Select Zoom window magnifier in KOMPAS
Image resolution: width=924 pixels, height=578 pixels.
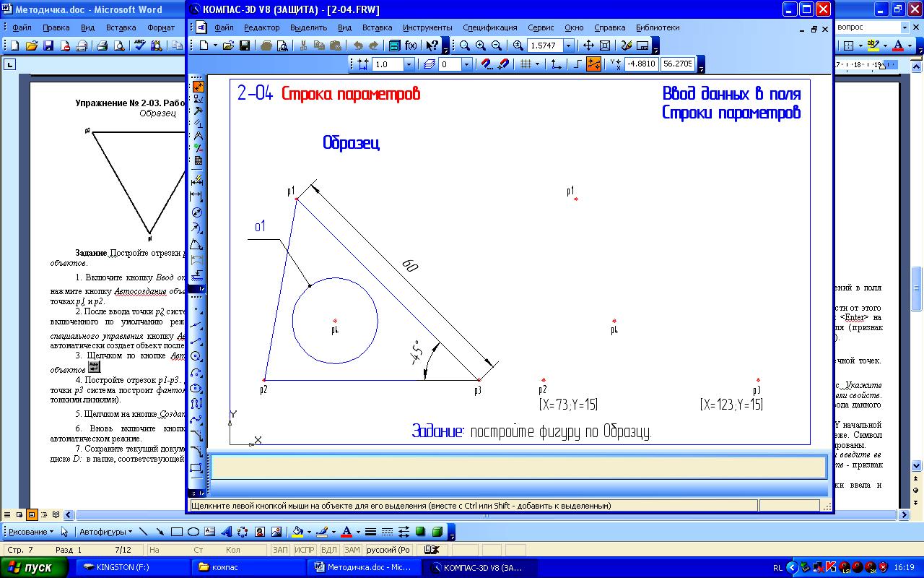click(x=465, y=45)
